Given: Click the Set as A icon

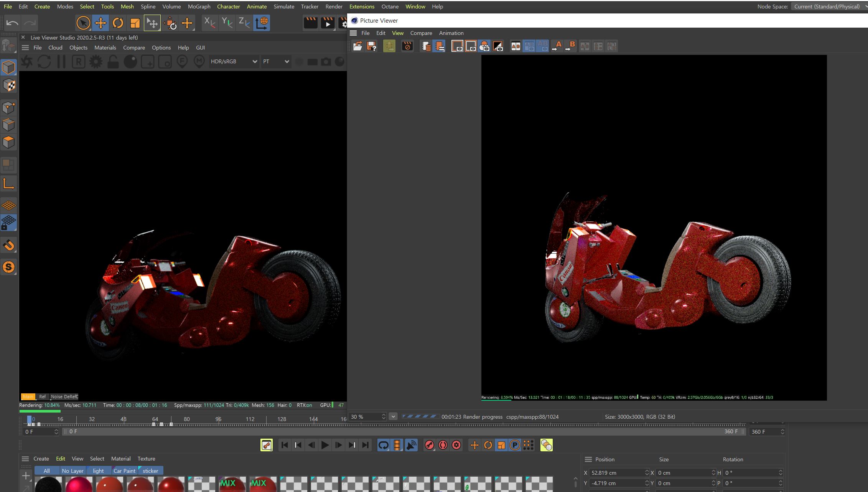Looking at the screenshot, I should click(x=557, y=46).
